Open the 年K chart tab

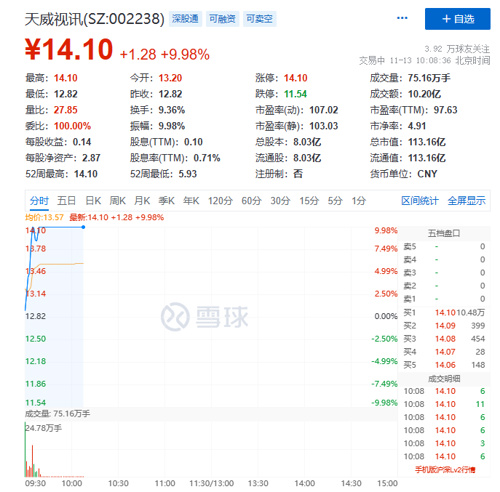click(x=191, y=201)
